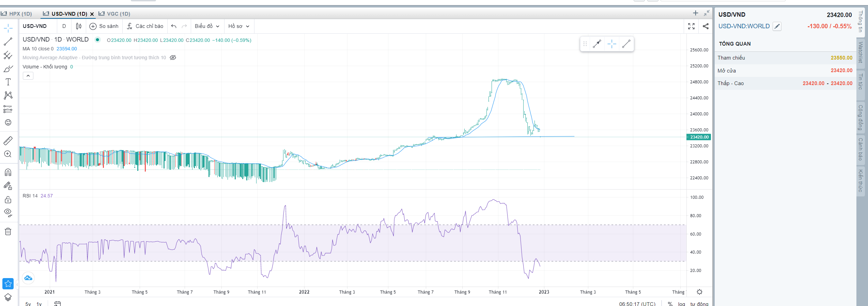The width and height of the screenshot is (868, 306).
Task: Collapse the indicator legend chevron
Action: pyautogui.click(x=28, y=76)
